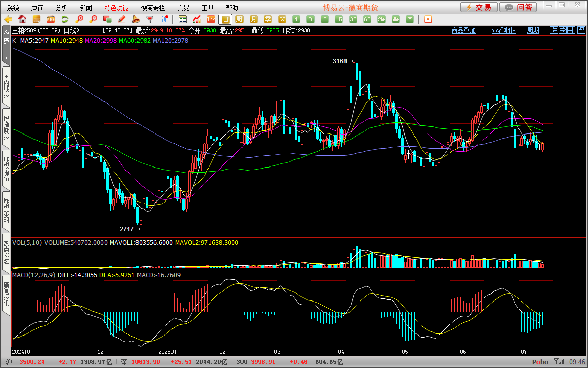Go to the red house home icon
This screenshot has width=588, height=368.
(22, 19)
